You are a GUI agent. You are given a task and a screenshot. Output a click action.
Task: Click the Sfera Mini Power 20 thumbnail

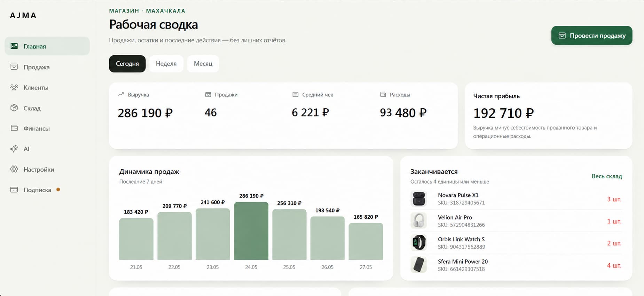pyautogui.click(x=419, y=265)
